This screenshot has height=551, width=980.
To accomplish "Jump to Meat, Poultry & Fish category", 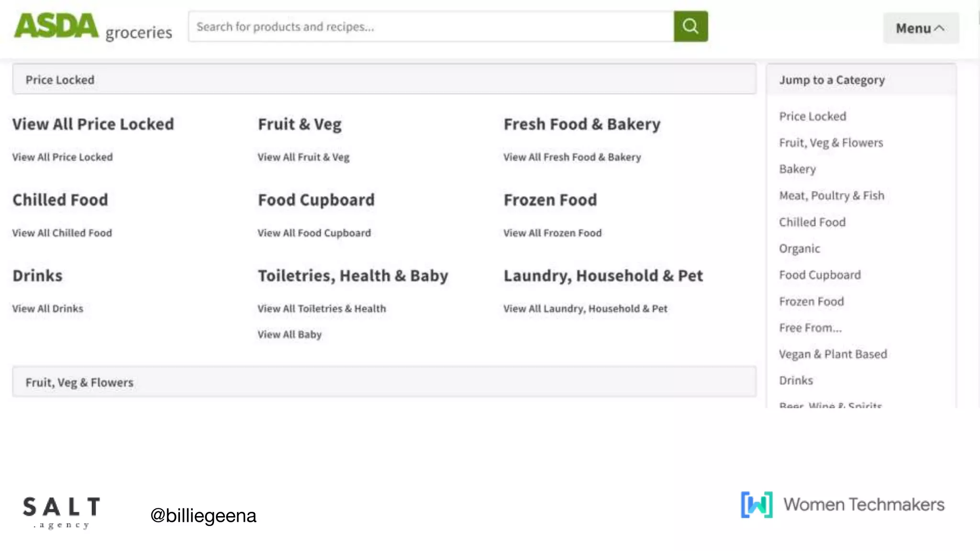I will (832, 196).
